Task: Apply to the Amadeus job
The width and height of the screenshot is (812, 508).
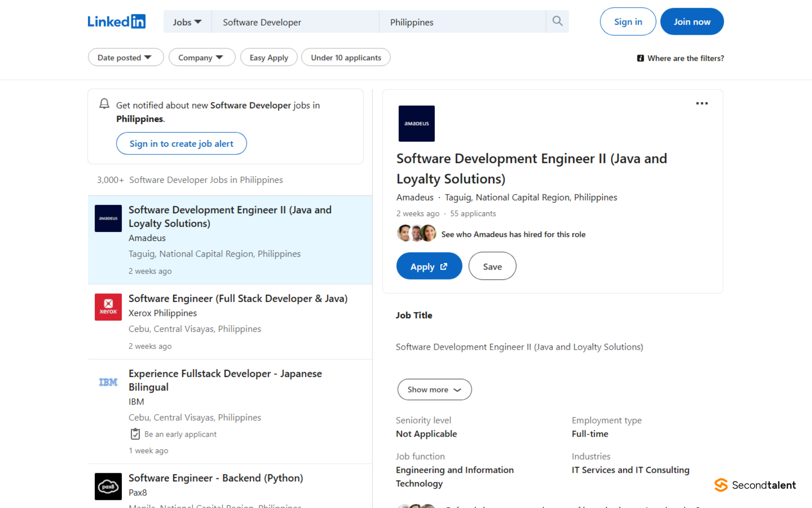Action: (x=429, y=266)
